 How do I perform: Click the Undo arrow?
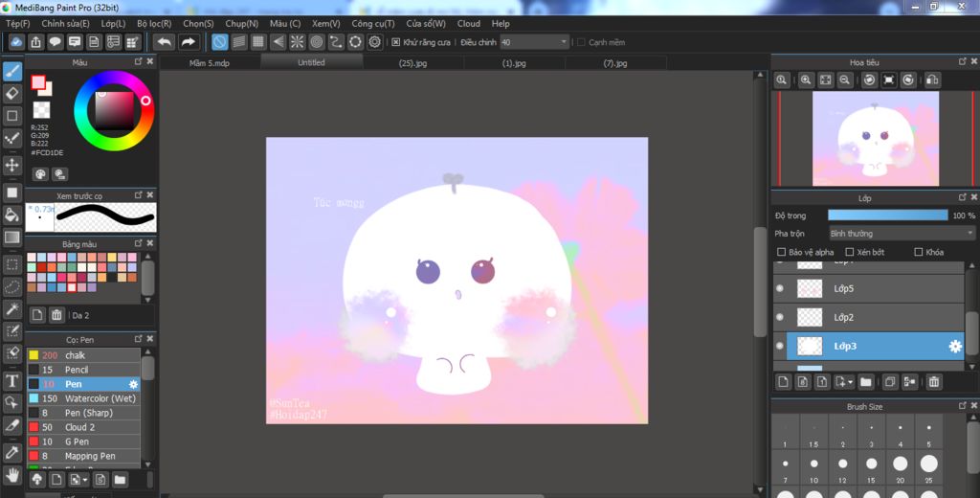point(165,42)
